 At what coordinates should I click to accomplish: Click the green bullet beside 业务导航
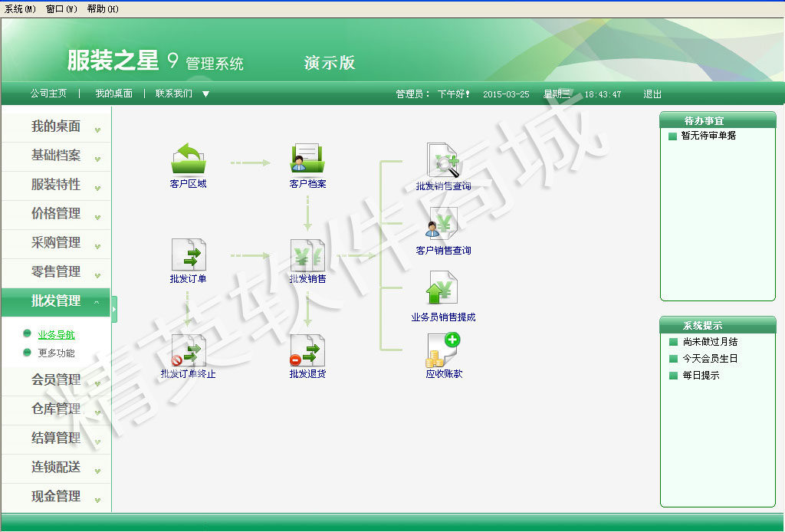click(27, 333)
